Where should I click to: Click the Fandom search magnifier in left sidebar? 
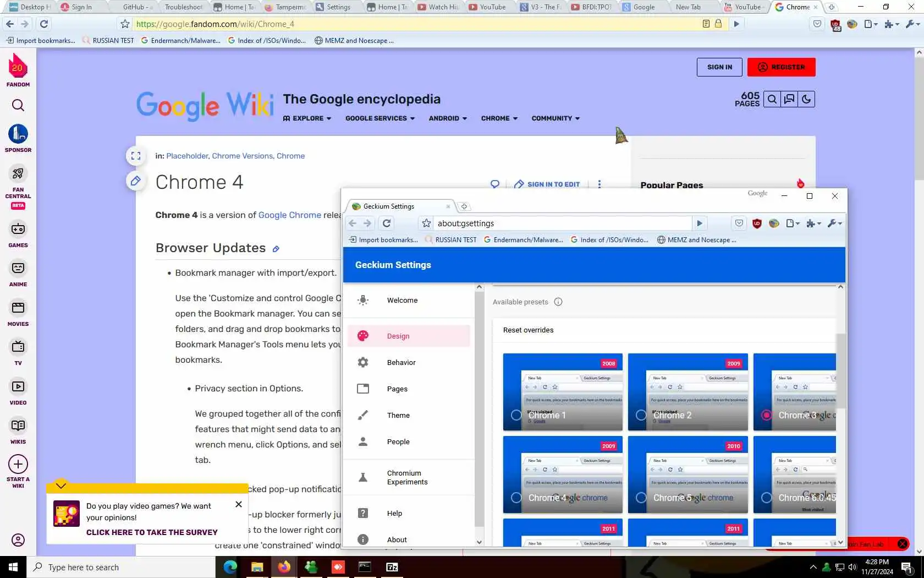18,105
